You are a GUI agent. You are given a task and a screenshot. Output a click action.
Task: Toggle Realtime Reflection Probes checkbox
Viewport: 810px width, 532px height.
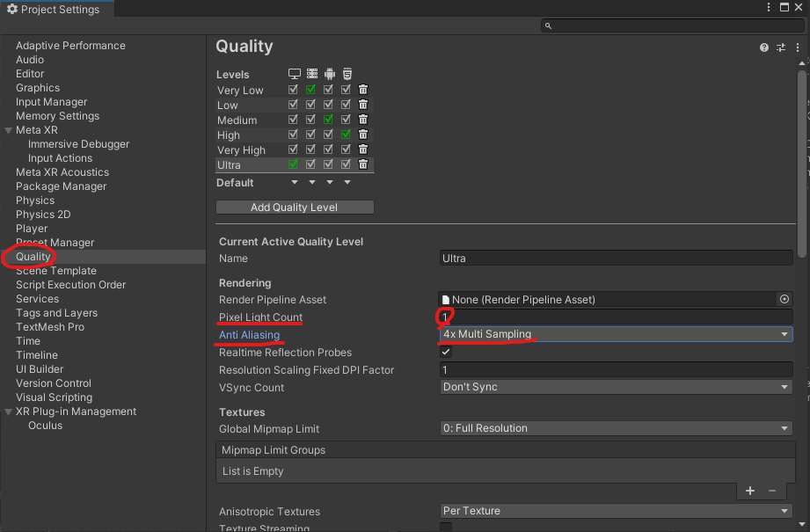[446, 353]
